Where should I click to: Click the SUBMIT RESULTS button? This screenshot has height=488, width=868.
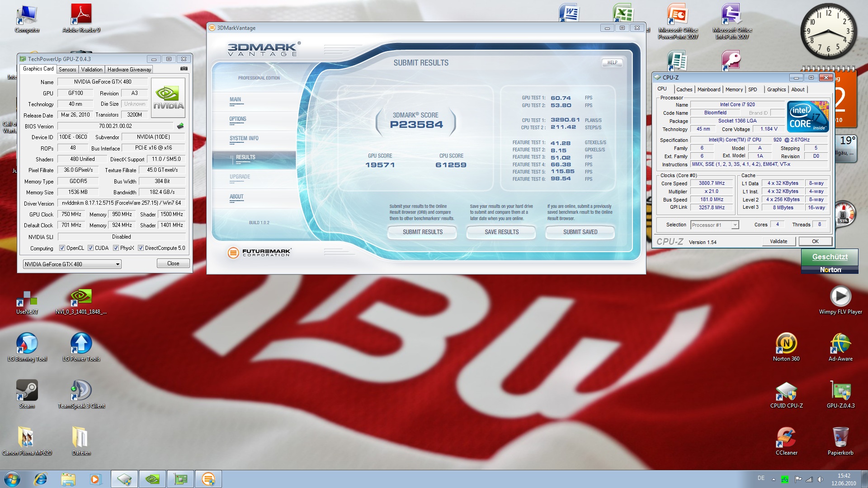tap(422, 232)
